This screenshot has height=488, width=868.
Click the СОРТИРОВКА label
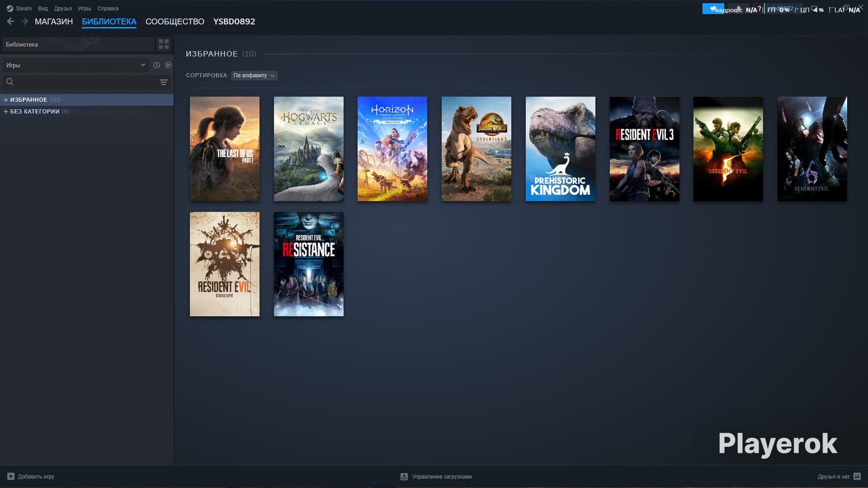click(207, 76)
